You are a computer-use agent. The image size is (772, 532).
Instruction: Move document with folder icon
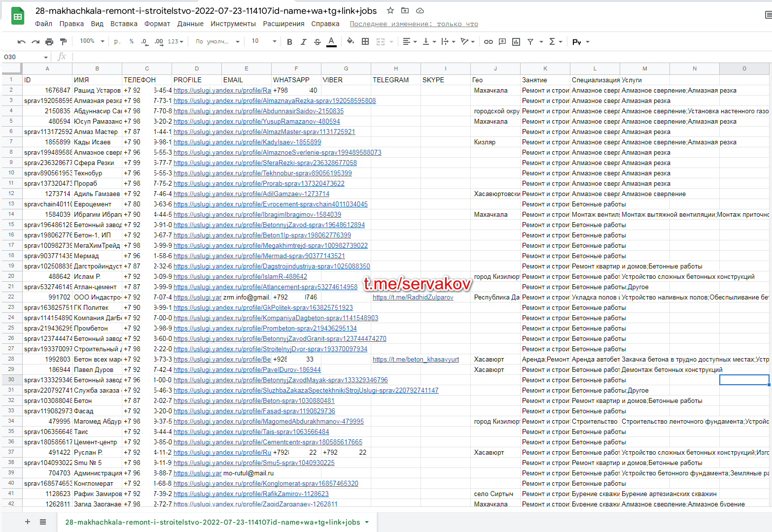[405, 10]
